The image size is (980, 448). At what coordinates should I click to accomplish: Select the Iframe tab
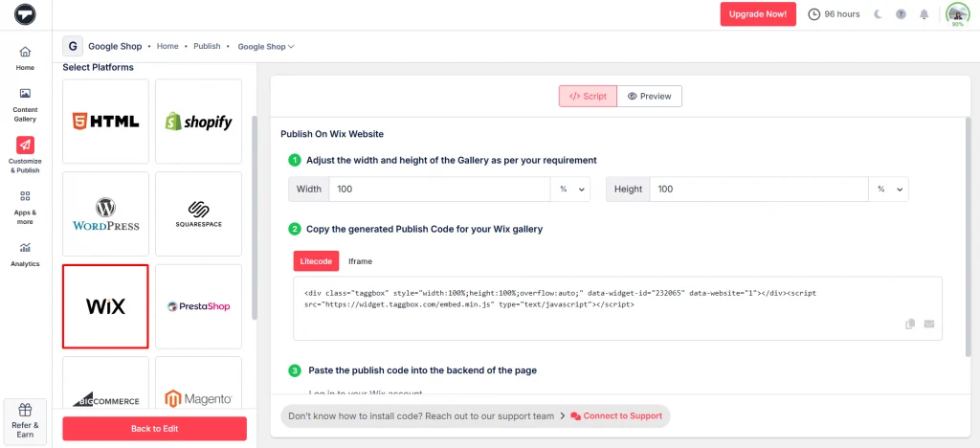pyautogui.click(x=360, y=261)
